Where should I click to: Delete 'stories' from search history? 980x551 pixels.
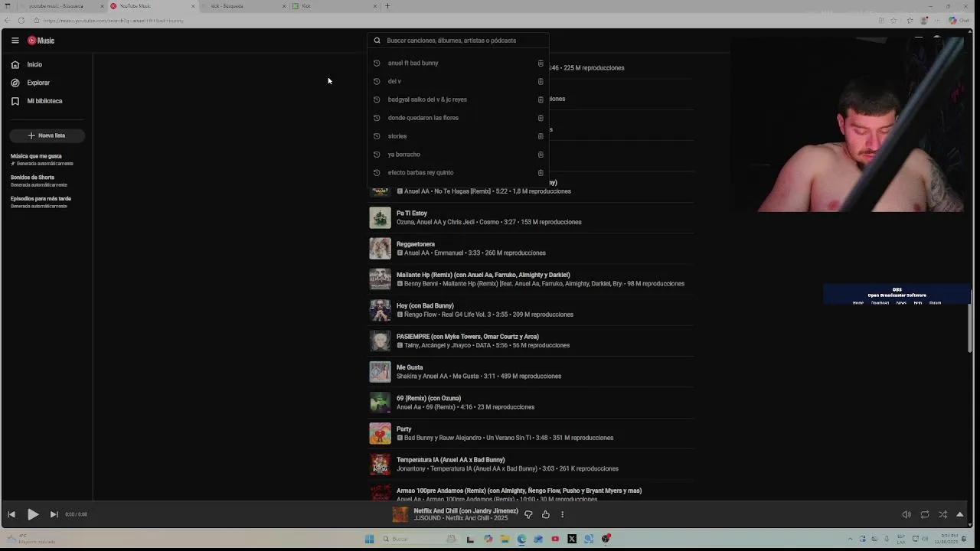pos(541,136)
